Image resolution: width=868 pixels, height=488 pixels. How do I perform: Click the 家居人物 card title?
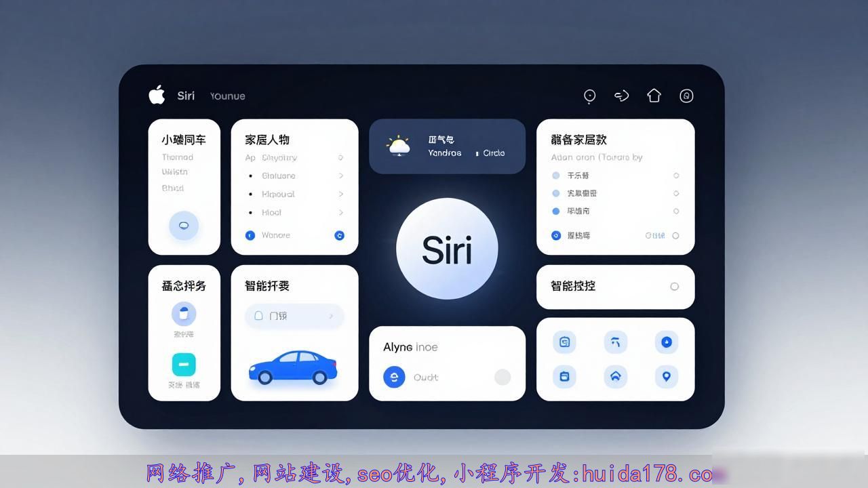267,140
